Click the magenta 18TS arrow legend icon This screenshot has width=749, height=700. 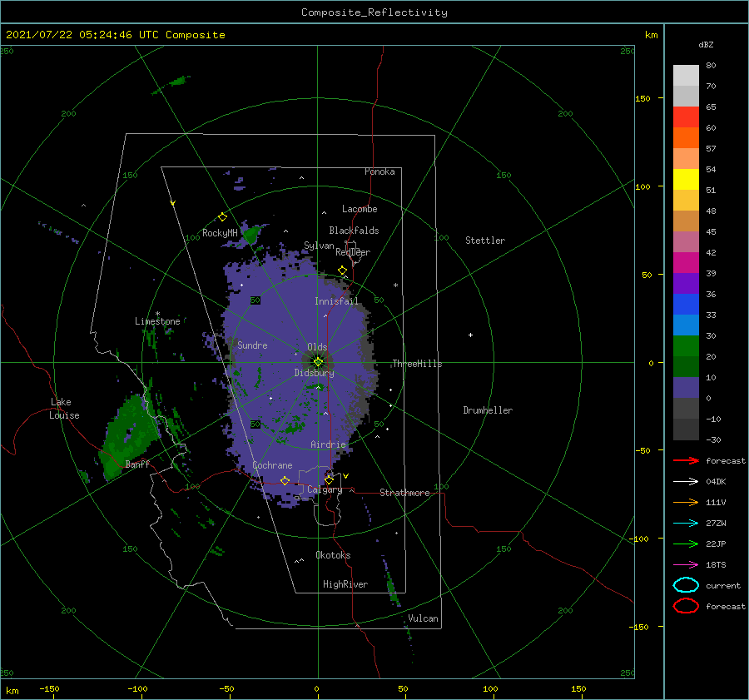[686, 565]
